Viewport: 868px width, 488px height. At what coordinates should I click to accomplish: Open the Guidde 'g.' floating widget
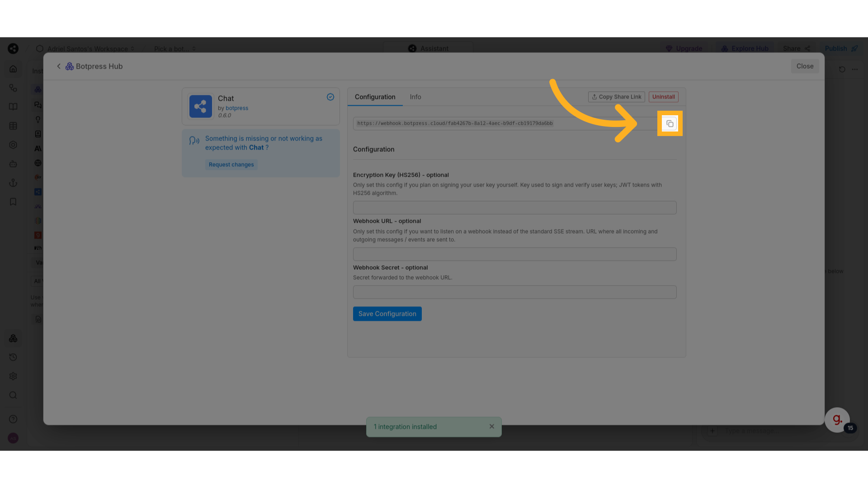[837, 420]
